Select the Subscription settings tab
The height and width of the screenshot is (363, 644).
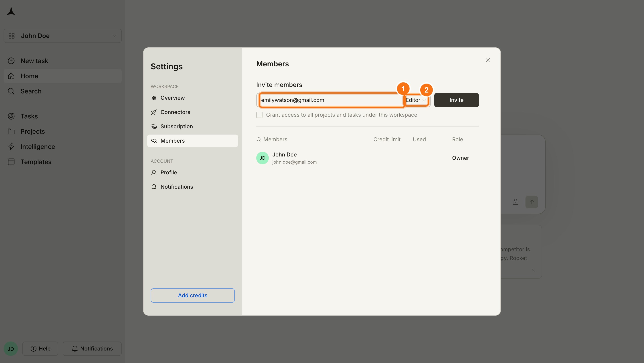coord(193,127)
